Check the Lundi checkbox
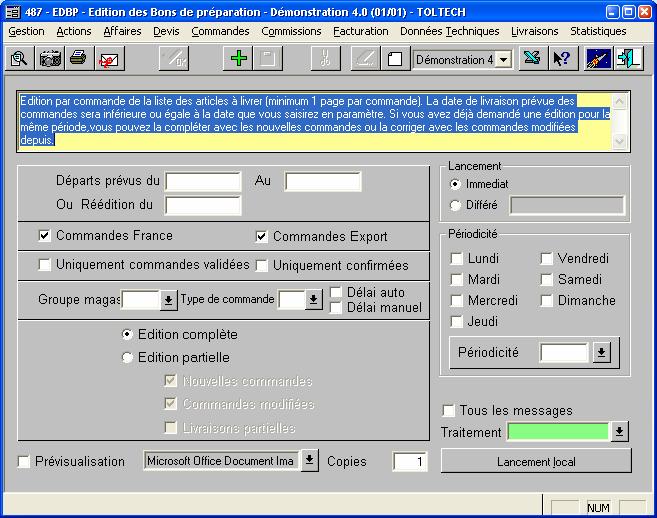The width and height of the screenshot is (657, 518). [456, 258]
